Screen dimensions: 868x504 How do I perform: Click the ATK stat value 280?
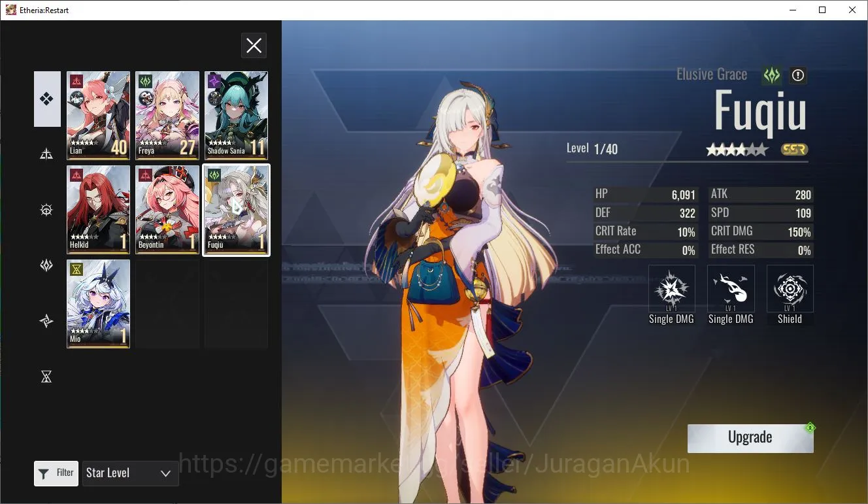tap(803, 195)
